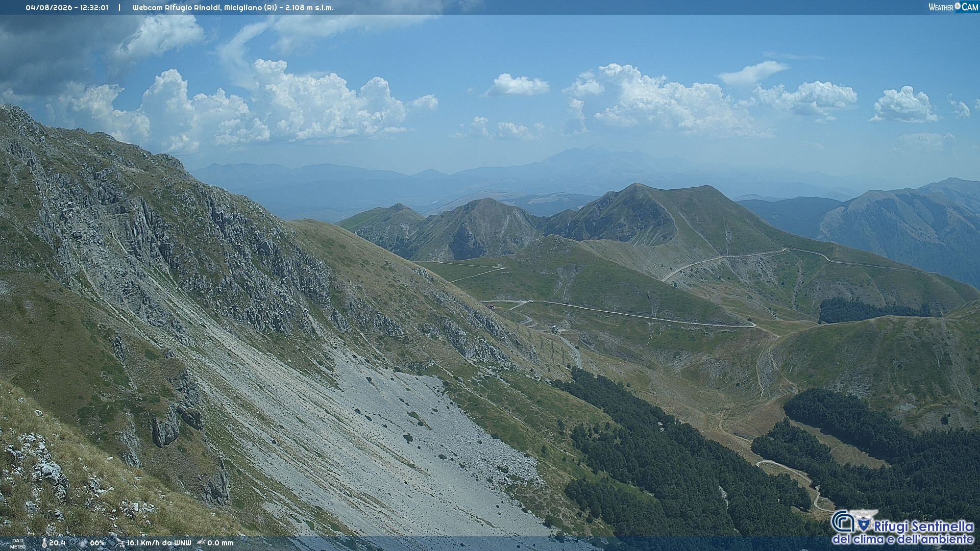
Task: Click the Rifugi Sentinella text
Action: coord(924,526)
